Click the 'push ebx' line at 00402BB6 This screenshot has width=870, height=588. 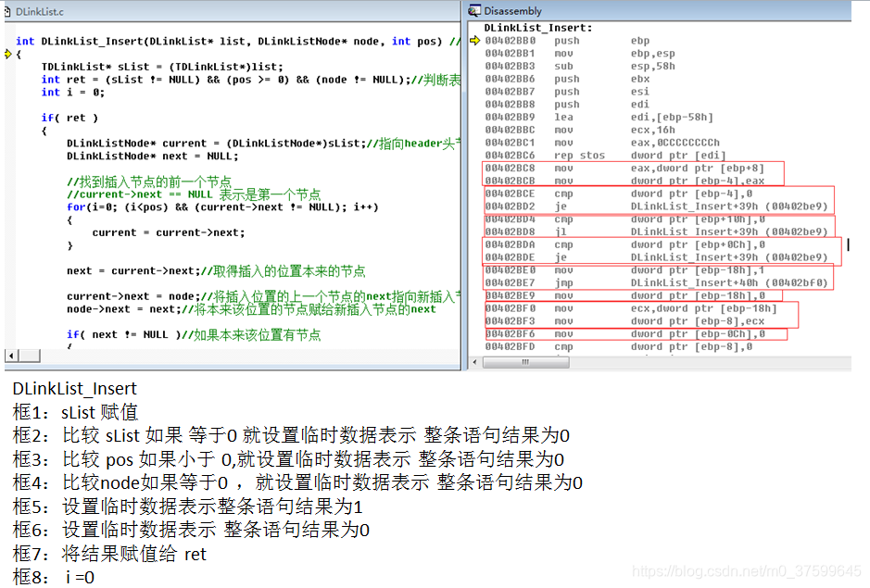(567, 79)
